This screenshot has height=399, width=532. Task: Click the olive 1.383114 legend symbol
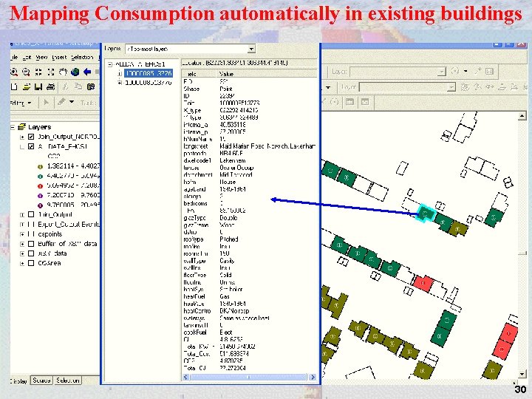coord(40,166)
